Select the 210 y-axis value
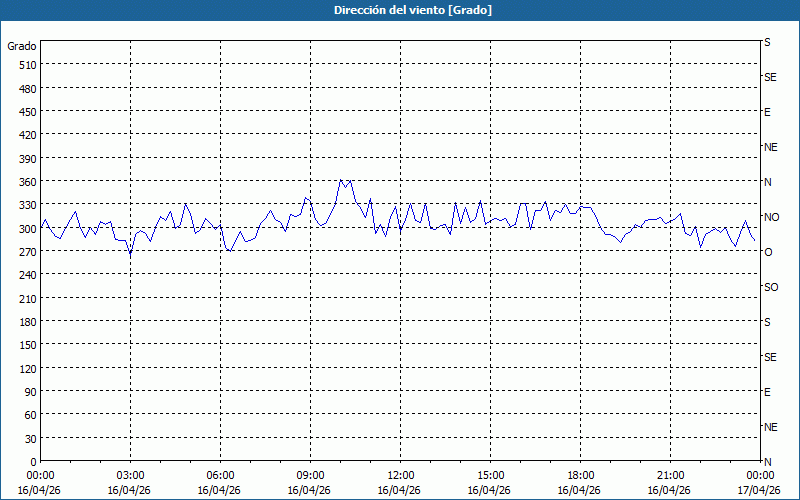This screenshot has width=800, height=500. [x=28, y=298]
